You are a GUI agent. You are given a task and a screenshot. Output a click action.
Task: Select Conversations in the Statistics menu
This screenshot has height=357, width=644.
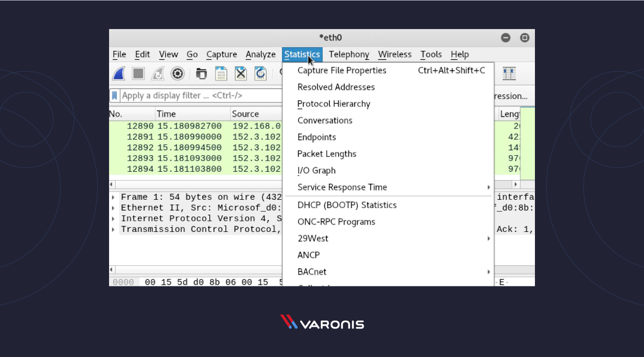click(325, 120)
